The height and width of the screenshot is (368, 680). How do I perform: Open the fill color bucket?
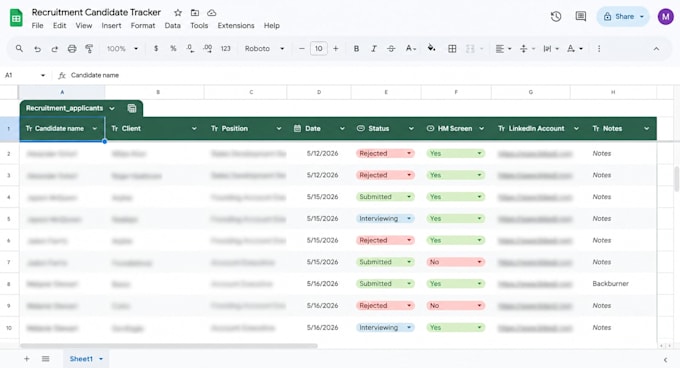click(432, 48)
